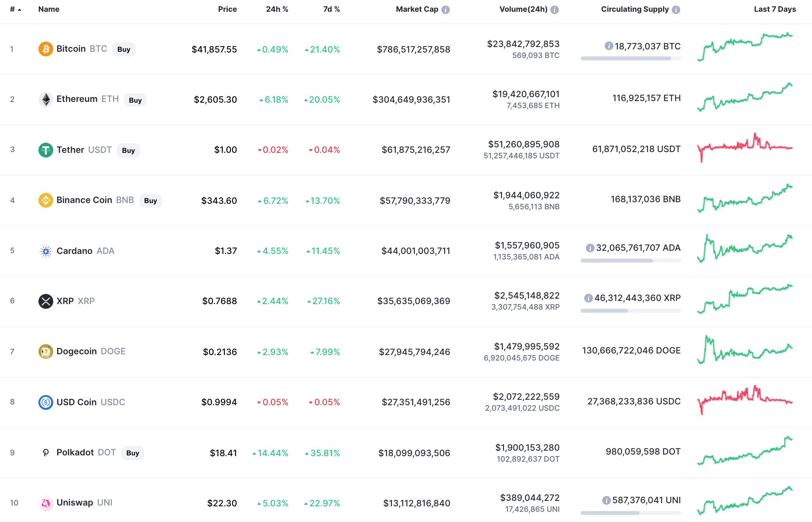Open Ethereum 7-day sparkline chart

(x=745, y=97)
